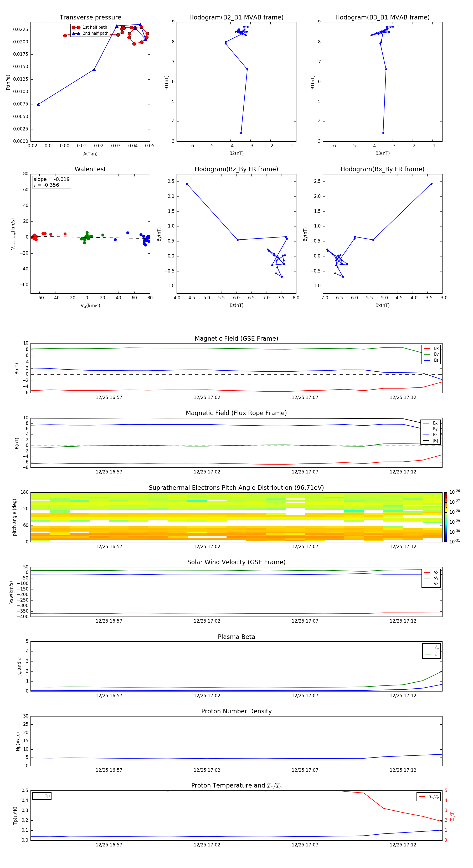Click the green By legend entry in GSE Frame panel

[431, 355]
